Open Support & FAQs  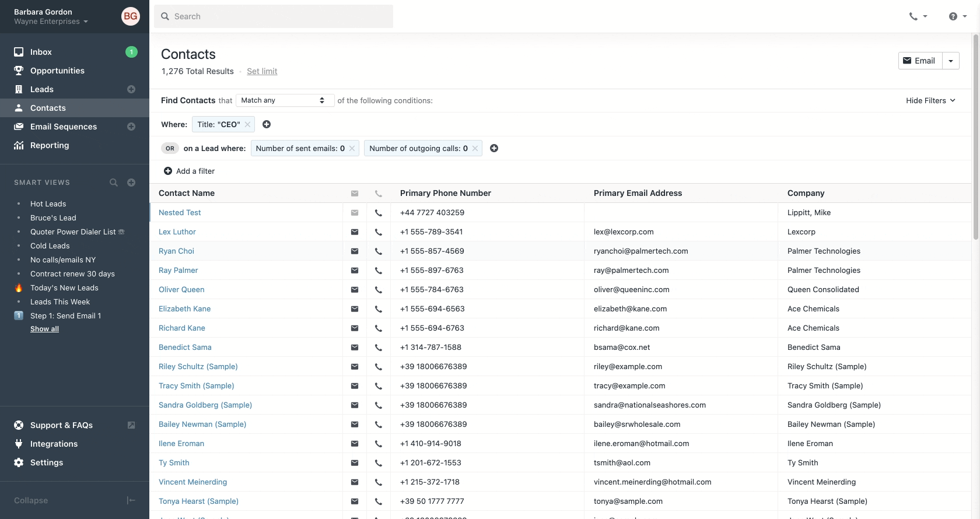[x=61, y=425]
